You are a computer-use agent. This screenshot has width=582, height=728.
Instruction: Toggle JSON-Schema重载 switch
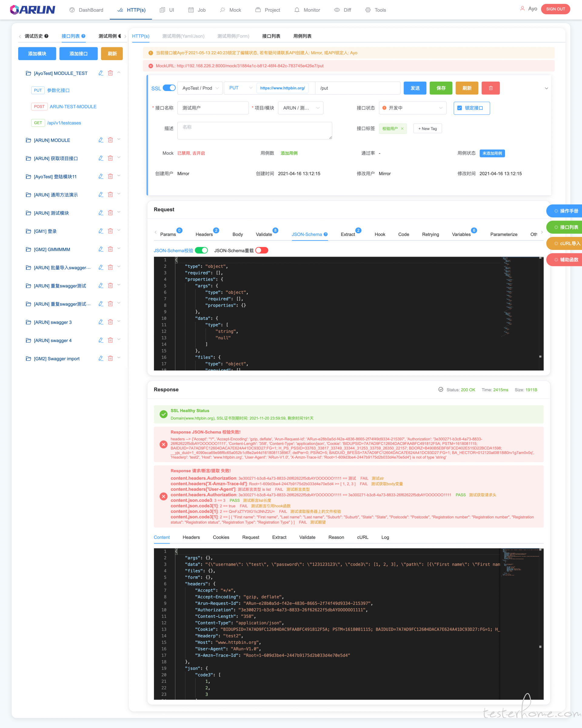tap(262, 251)
